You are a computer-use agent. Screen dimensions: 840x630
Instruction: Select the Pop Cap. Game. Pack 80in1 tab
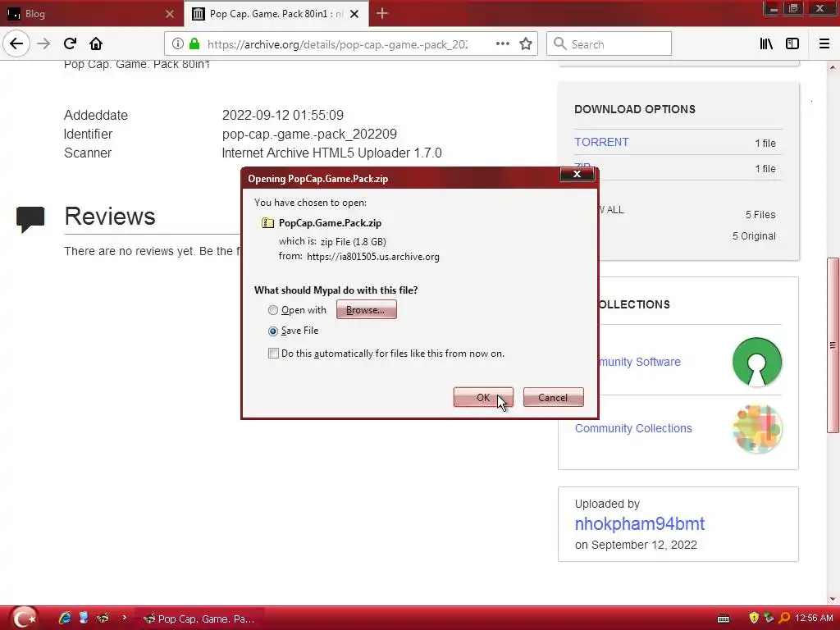(x=276, y=14)
